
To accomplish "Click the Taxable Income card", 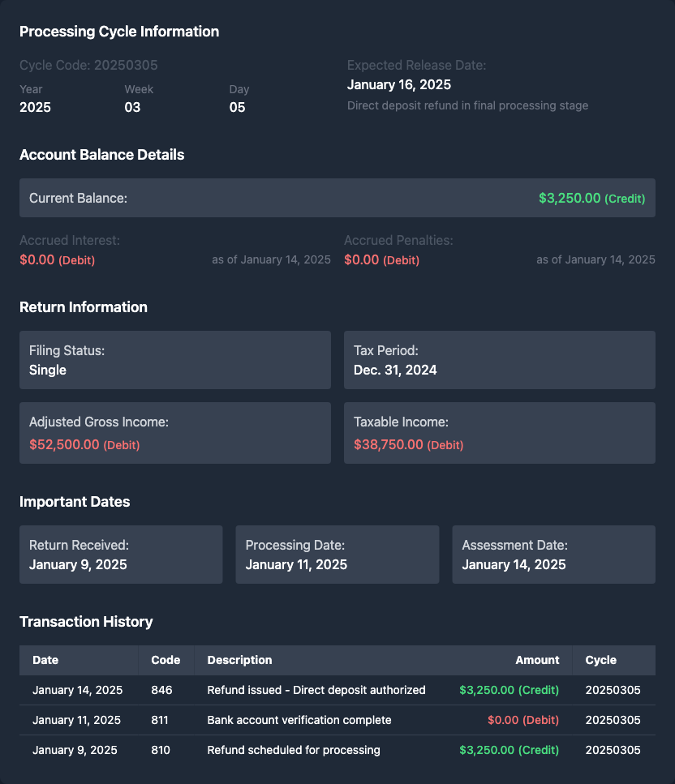I will point(499,433).
